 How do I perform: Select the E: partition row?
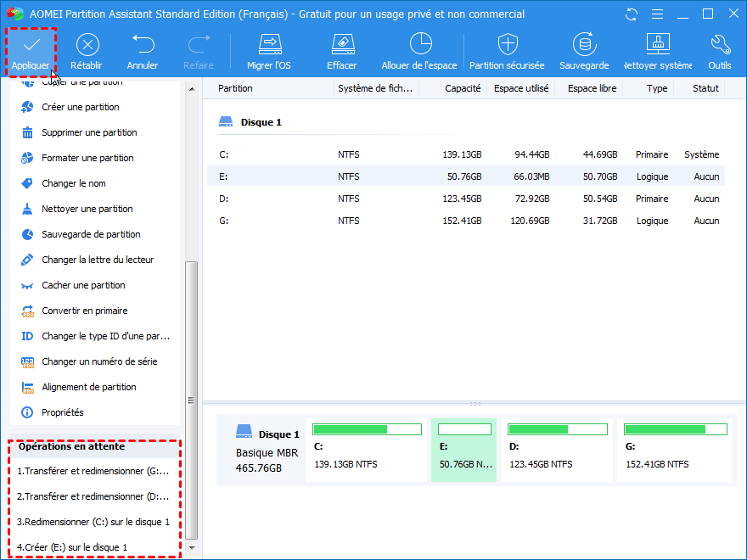point(466,176)
